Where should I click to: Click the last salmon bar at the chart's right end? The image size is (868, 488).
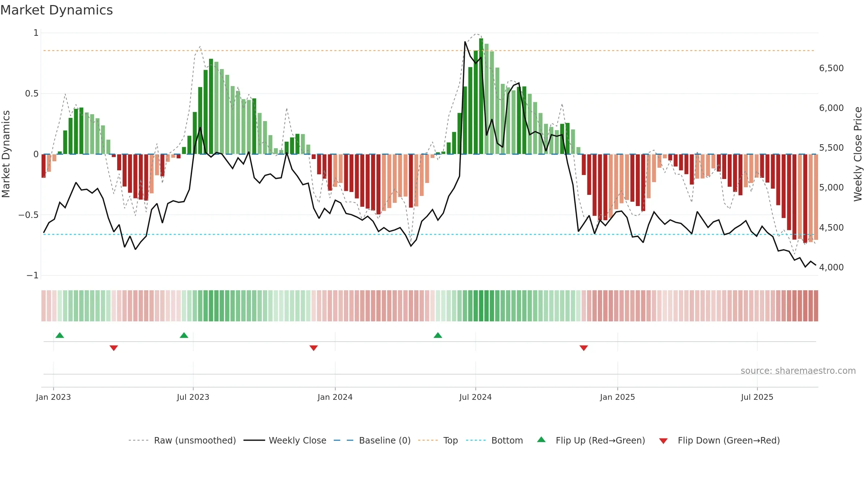[816, 197]
